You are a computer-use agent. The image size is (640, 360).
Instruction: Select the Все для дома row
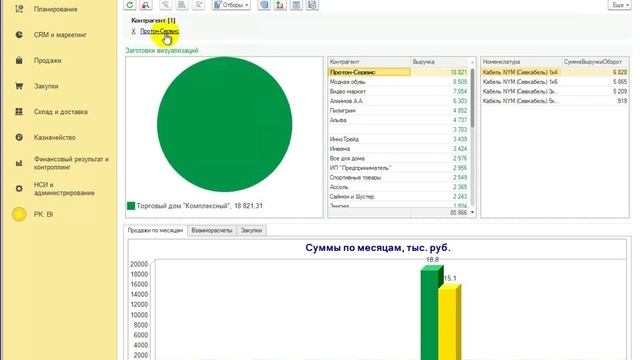click(398, 158)
